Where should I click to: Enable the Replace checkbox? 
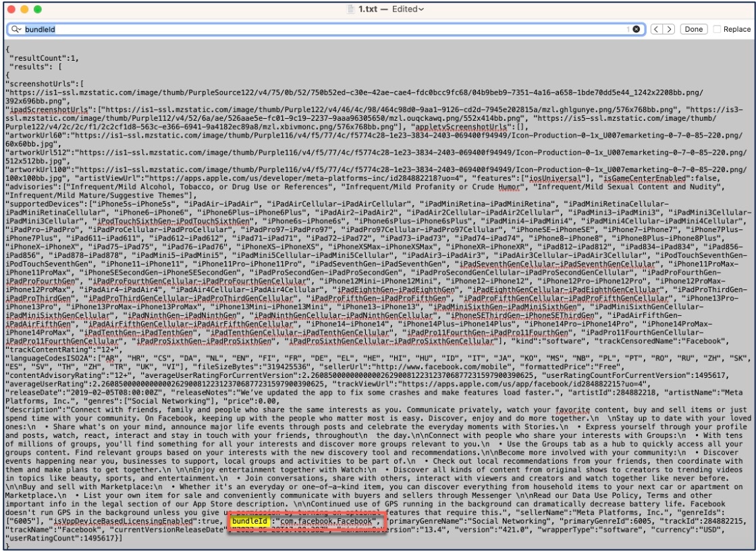[717, 30]
